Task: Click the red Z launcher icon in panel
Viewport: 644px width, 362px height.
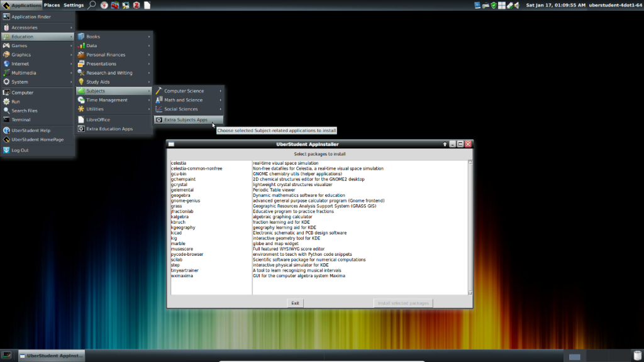Action: [135, 5]
